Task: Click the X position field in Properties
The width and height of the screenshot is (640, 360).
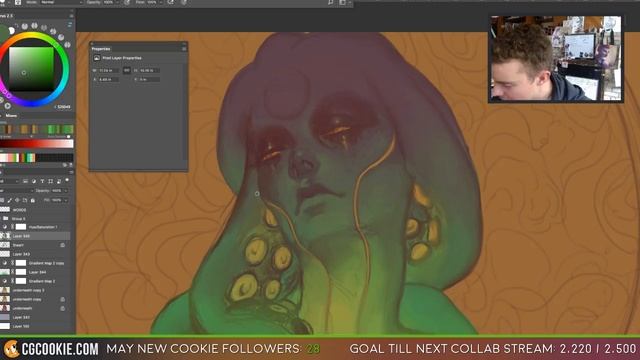Action: (x=109, y=80)
